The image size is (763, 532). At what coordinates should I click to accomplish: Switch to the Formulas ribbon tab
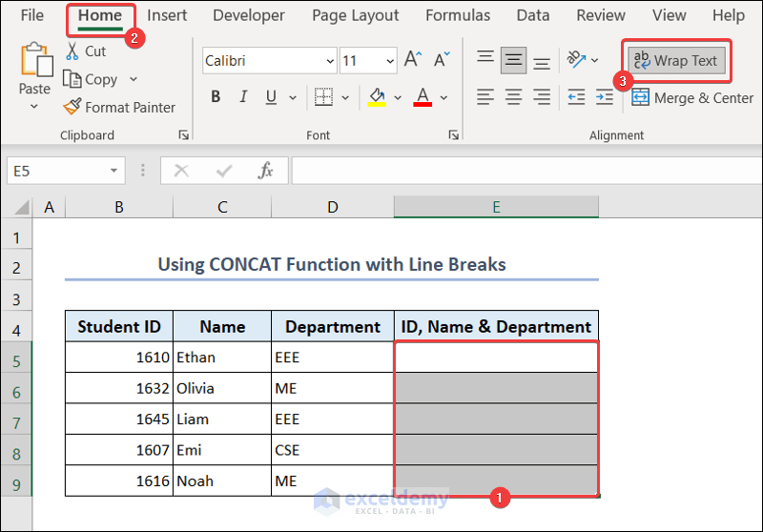click(458, 15)
